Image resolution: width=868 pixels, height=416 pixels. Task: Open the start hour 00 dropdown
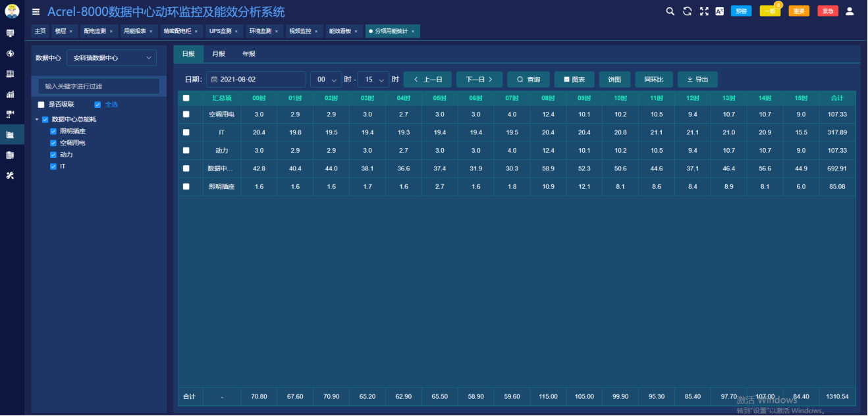[326, 80]
